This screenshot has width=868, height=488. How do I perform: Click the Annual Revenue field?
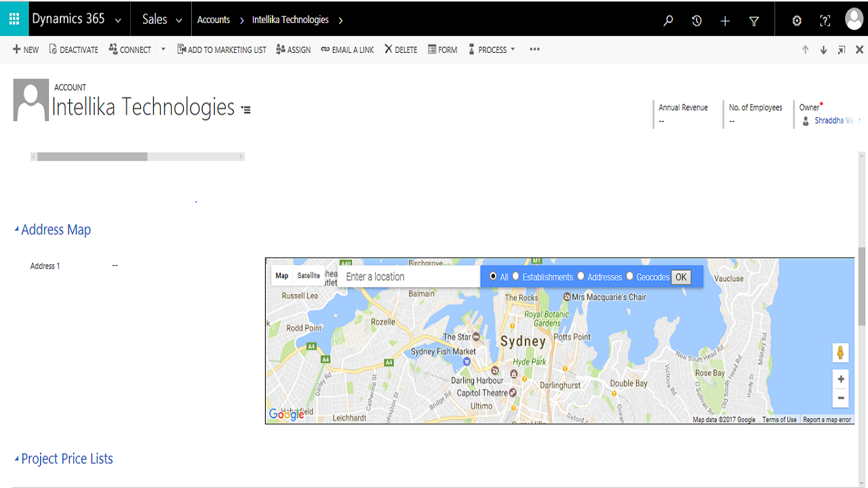coord(683,114)
